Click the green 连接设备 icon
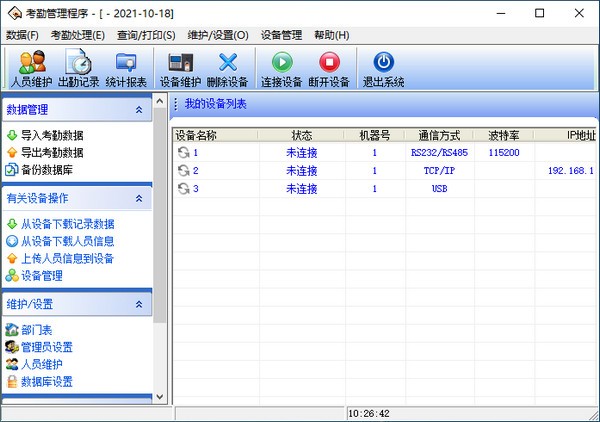 281,69
